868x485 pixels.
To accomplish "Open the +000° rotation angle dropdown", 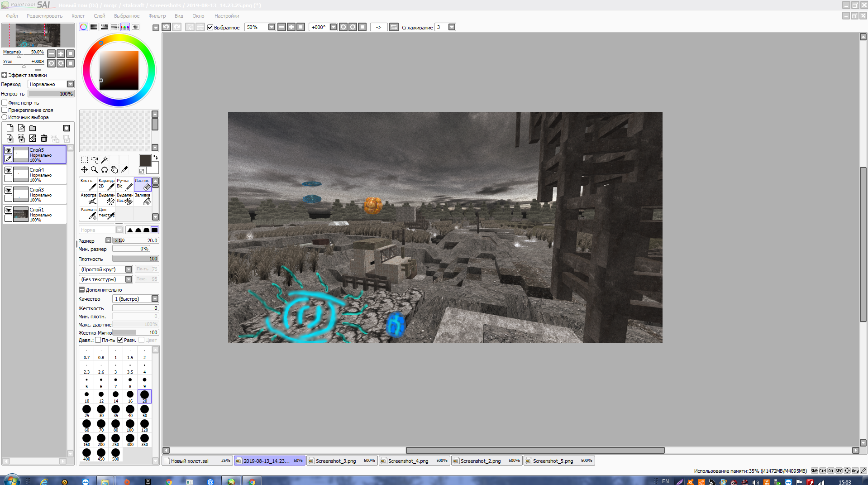I will (x=334, y=27).
